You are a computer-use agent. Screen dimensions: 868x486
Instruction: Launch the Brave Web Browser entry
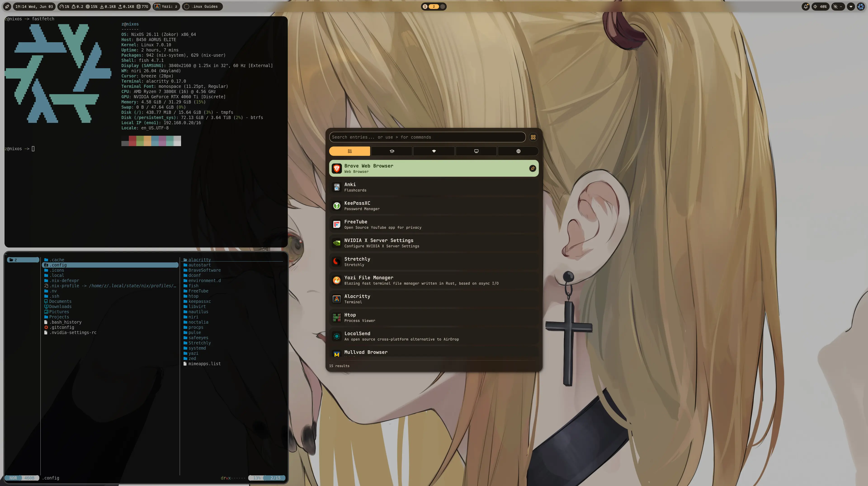[x=434, y=168]
